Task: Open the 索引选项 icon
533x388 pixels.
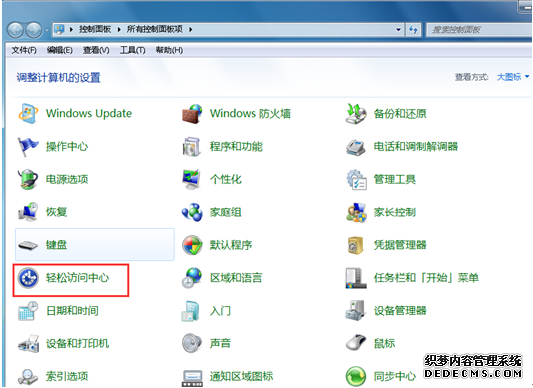Action: click(28, 376)
